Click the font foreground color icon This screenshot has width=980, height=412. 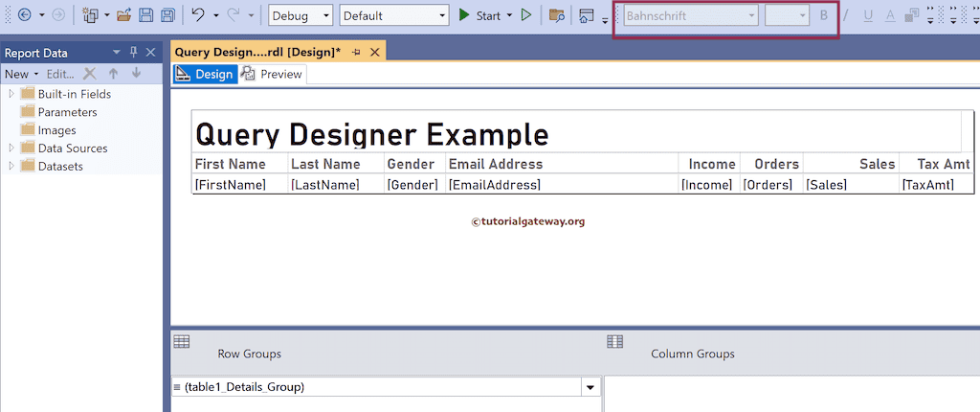[890, 16]
